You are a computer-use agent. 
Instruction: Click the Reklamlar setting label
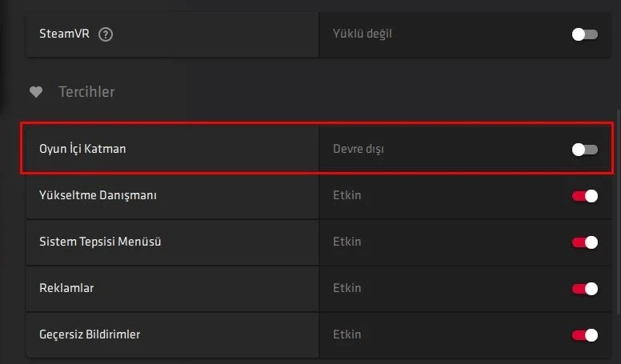(x=68, y=288)
